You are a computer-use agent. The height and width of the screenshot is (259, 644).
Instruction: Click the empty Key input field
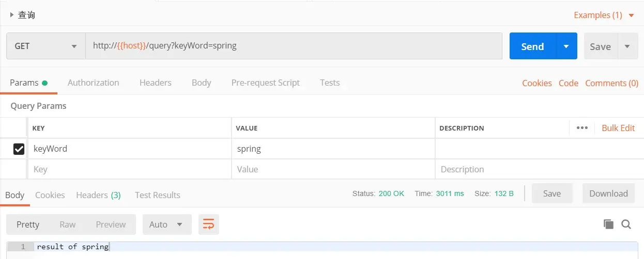(129, 169)
